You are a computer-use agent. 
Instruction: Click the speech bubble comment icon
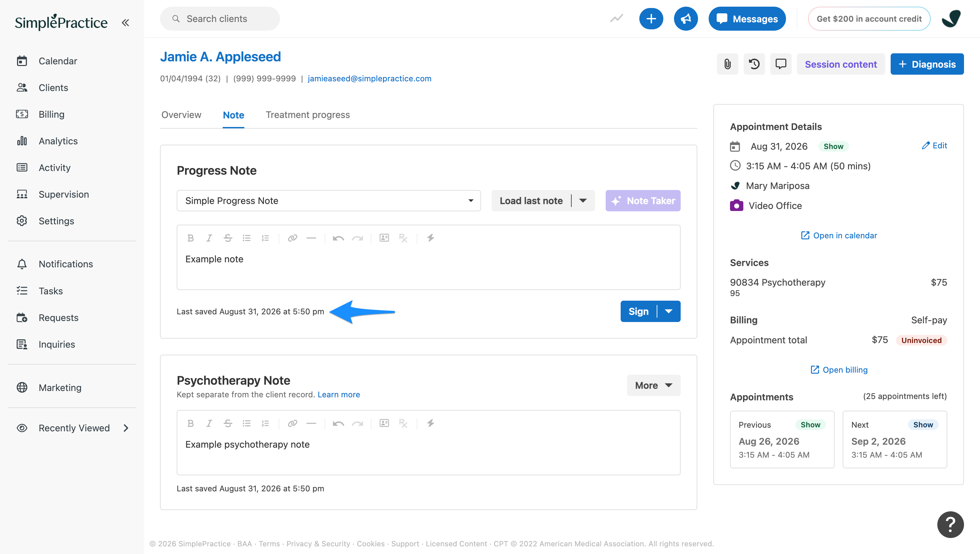(781, 64)
